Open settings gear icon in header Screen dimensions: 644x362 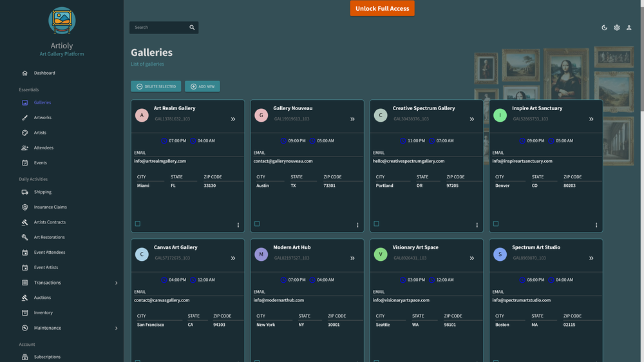[617, 28]
